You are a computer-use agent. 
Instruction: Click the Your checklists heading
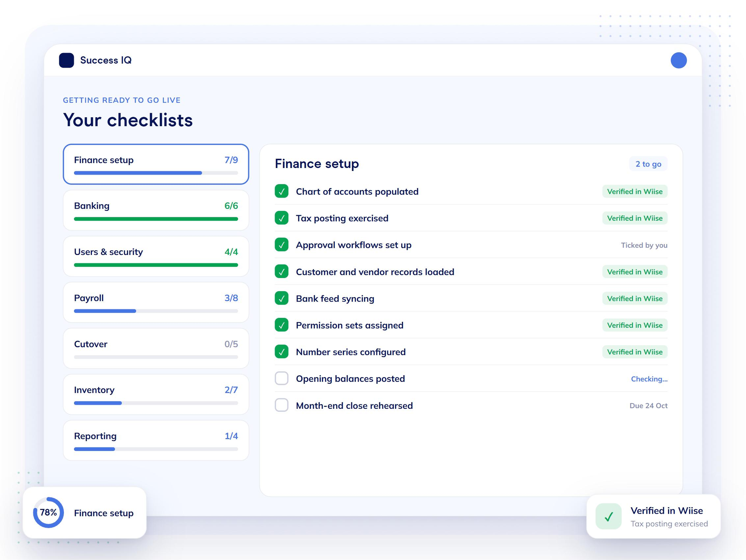point(128,120)
